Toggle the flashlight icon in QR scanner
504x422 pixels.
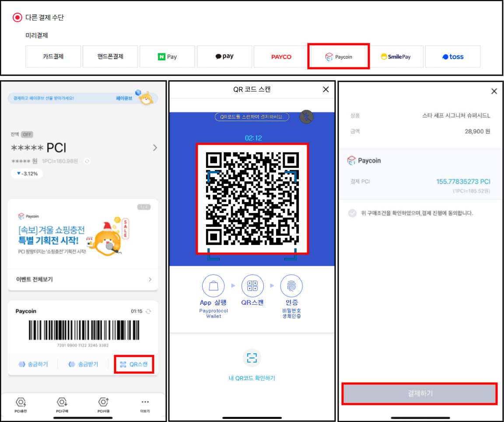point(306,117)
